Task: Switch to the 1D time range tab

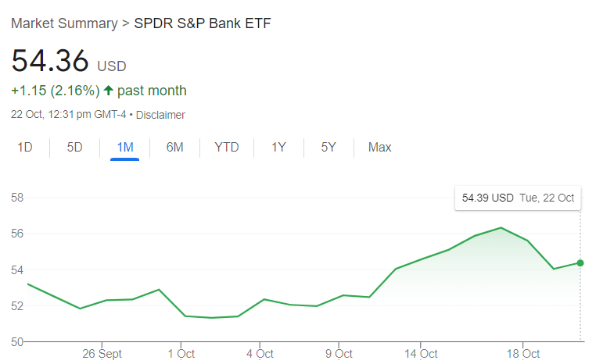Action: [25, 147]
